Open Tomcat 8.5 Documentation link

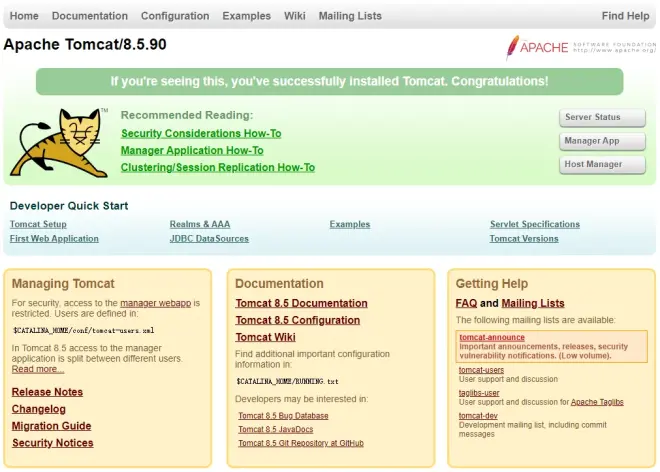click(301, 303)
